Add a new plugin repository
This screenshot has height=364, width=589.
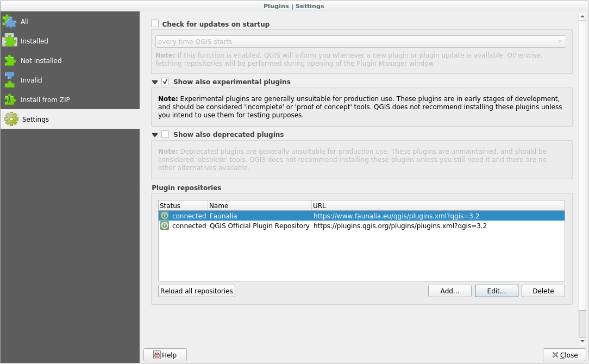(449, 291)
